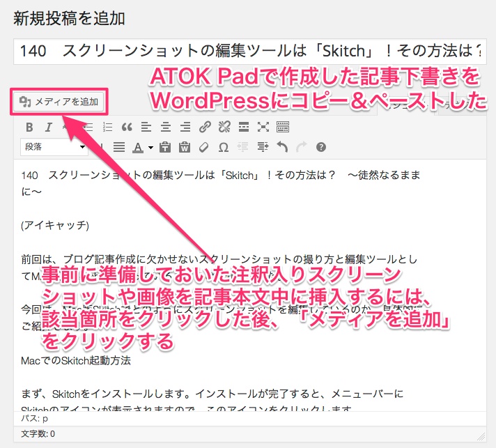Viewport: 496px width, 448px height.
Task: Clear formatting with eraser icon
Action: (x=204, y=147)
